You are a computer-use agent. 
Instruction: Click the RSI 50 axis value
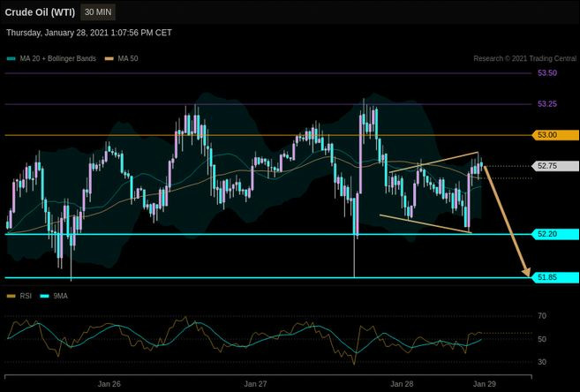point(542,339)
